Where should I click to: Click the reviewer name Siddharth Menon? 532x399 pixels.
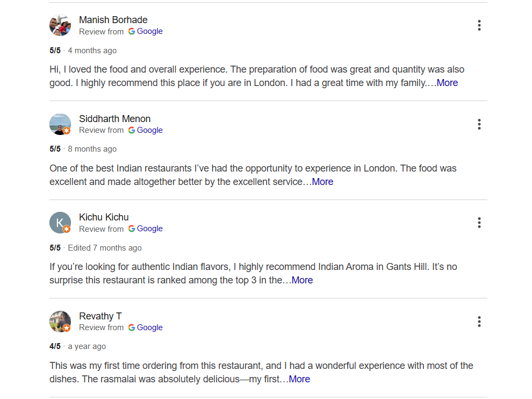pos(114,118)
